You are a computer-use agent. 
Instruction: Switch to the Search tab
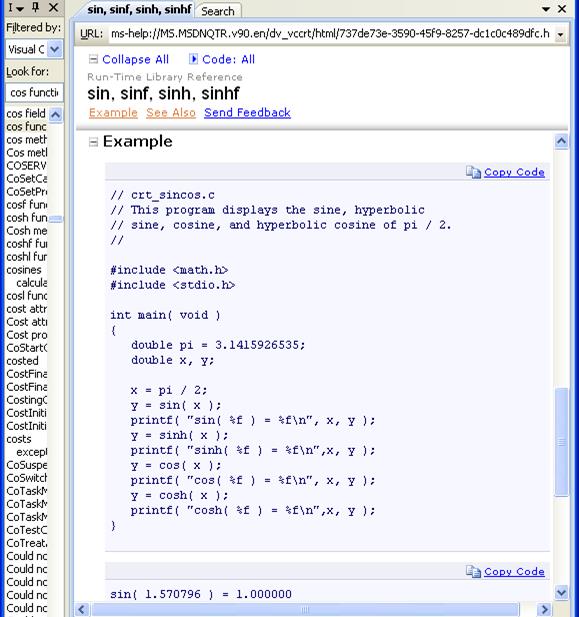pos(218,11)
